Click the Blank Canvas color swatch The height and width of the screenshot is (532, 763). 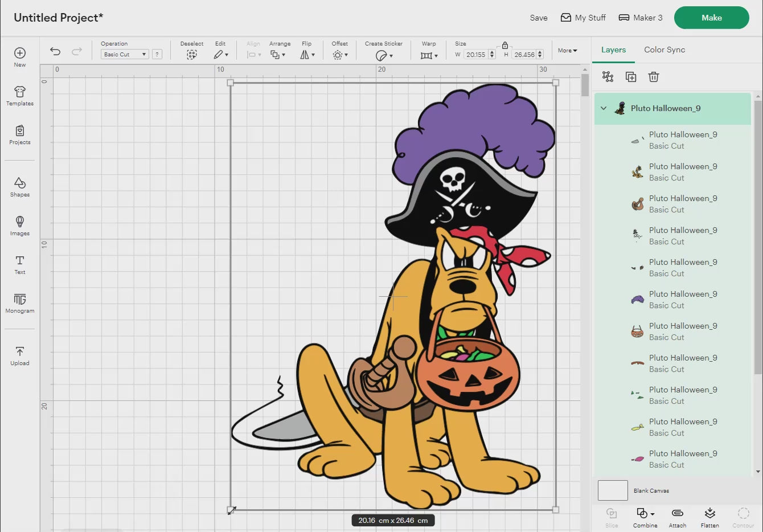point(613,490)
